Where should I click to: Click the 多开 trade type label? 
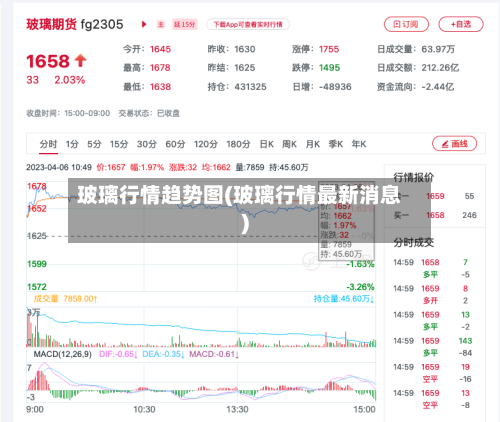430,301
